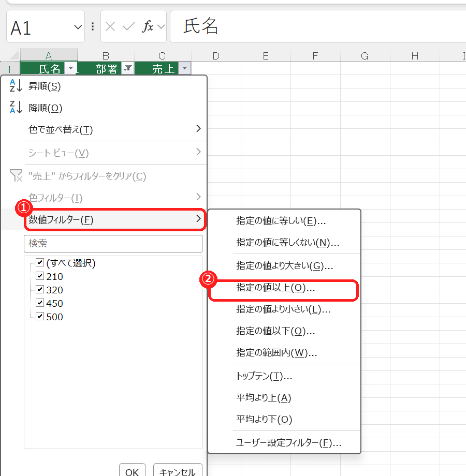Click the clear filter funnel icon
The image size is (466, 476).
click(16, 175)
